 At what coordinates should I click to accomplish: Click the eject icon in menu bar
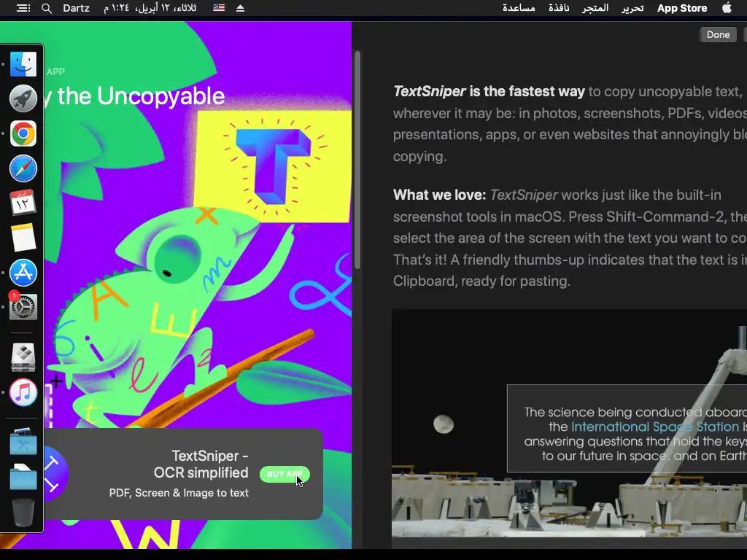pos(240,8)
